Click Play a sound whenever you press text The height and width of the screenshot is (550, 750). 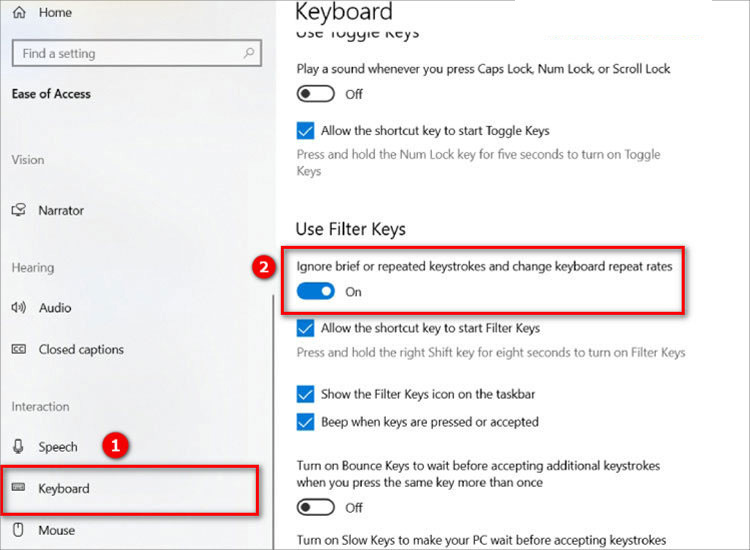point(483,69)
